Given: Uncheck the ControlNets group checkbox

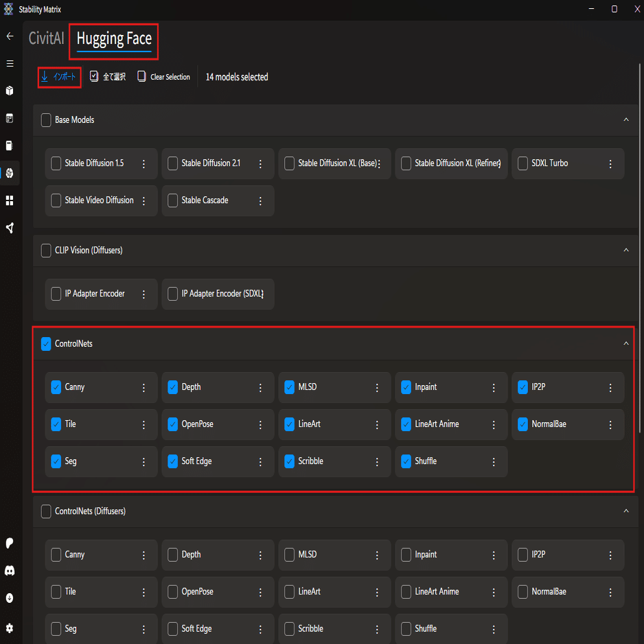Looking at the screenshot, I should (46, 343).
